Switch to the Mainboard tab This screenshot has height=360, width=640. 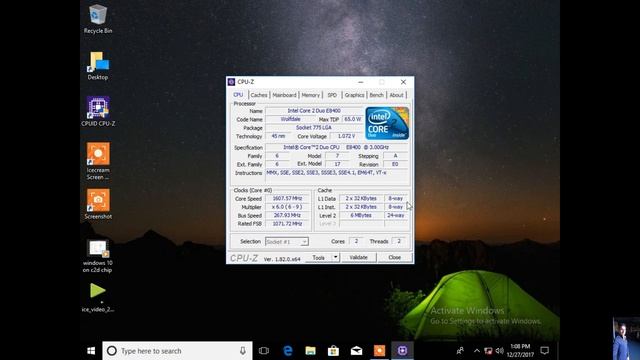284,95
